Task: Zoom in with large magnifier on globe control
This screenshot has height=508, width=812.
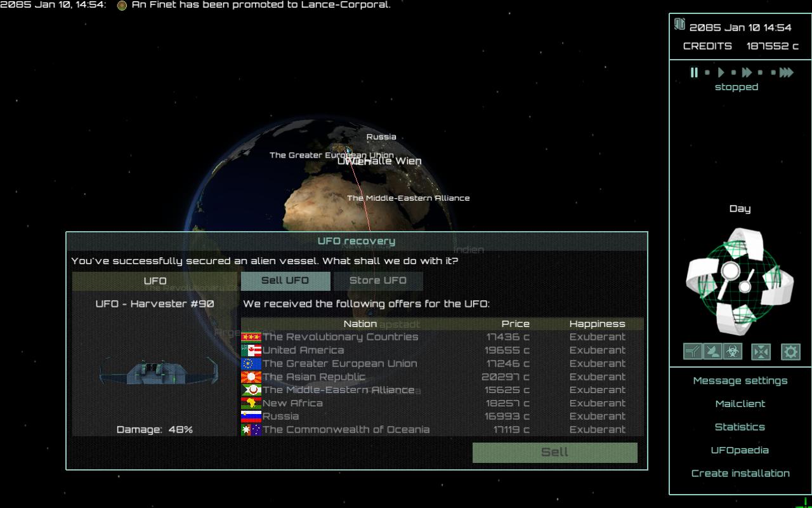Action: (730, 272)
